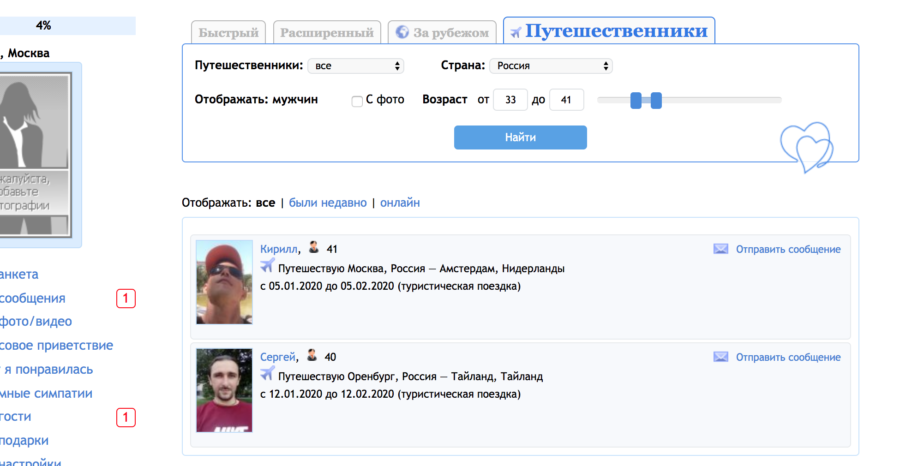The height and width of the screenshot is (466, 900).
Task: Click the maximum age field showing 41
Action: point(567,100)
